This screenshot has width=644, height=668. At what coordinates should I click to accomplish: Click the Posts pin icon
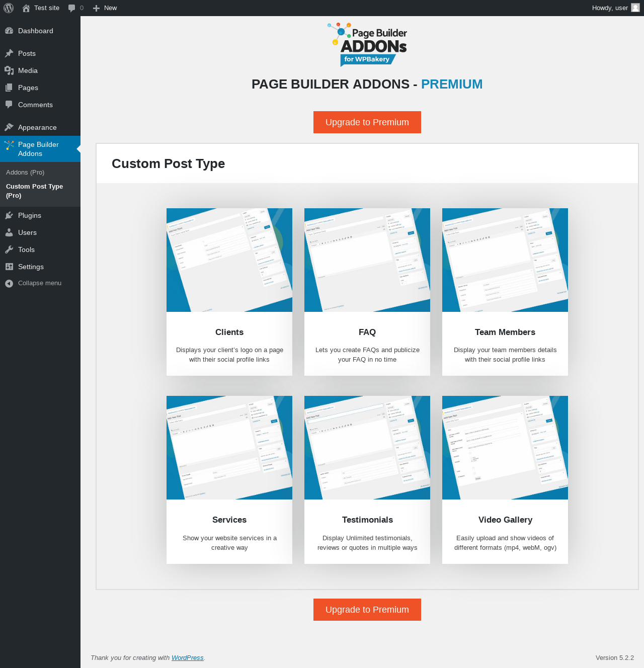pyautogui.click(x=9, y=53)
